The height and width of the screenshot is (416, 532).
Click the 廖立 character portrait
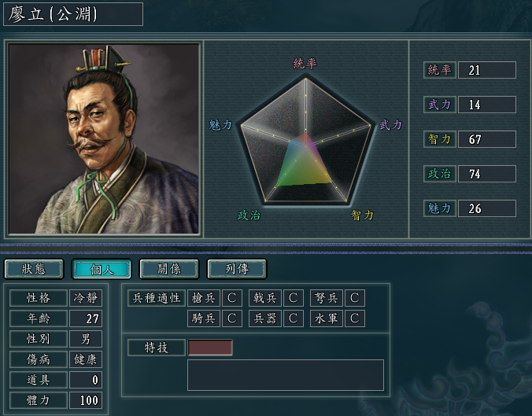pyautogui.click(x=103, y=138)
